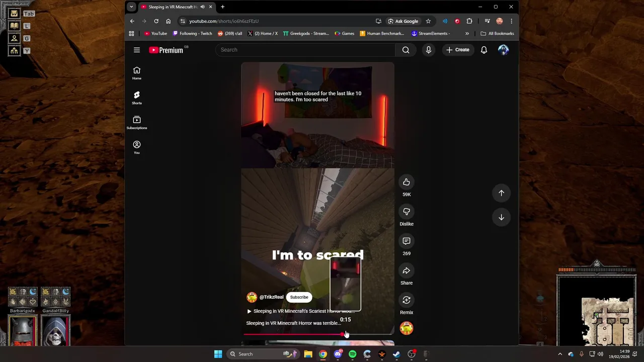Viewport: 644px width, 362px height.
Task: Start voice search with microphone icon
Action: click(429, 50)
